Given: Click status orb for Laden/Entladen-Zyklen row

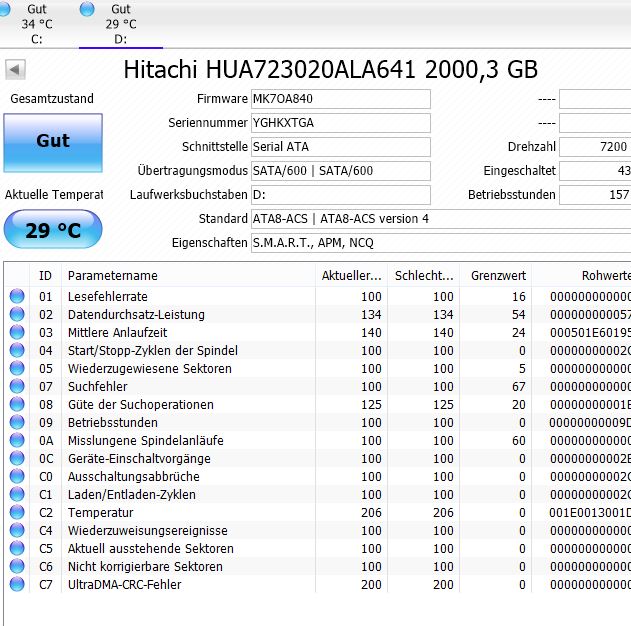Looking at the screenshot, I should [x=17, y=494].
